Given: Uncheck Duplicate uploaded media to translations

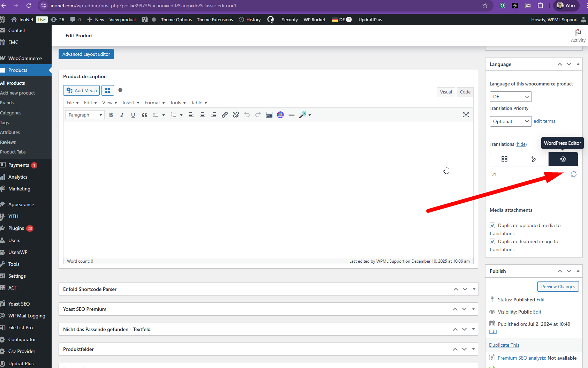Looking at the screenshot, I should coord(492,225).
